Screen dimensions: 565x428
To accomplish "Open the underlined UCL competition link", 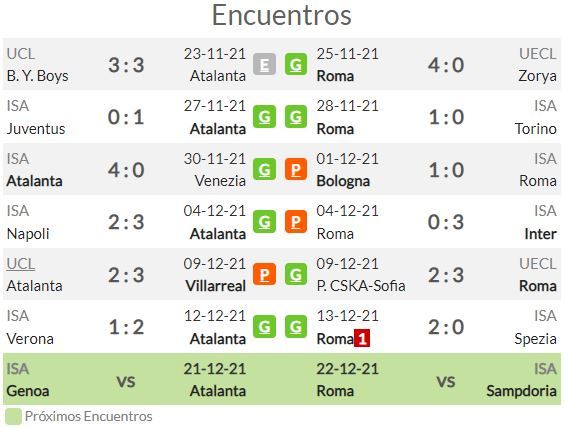I will [x=21, y=264].
